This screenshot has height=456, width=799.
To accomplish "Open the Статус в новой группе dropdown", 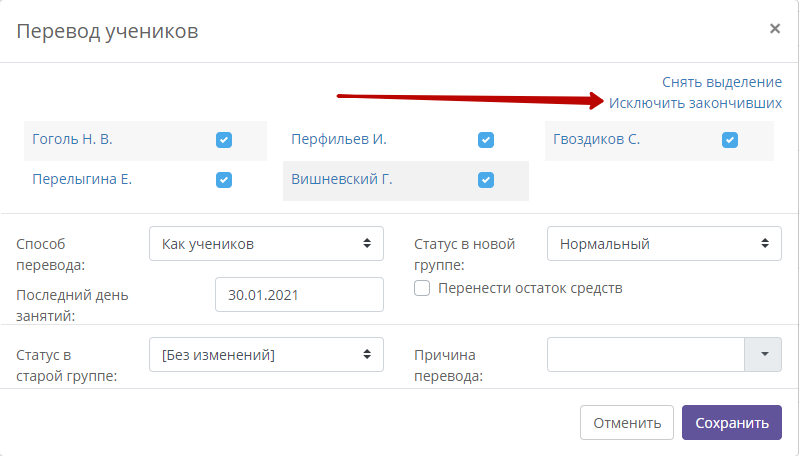I will coord(664,244).
